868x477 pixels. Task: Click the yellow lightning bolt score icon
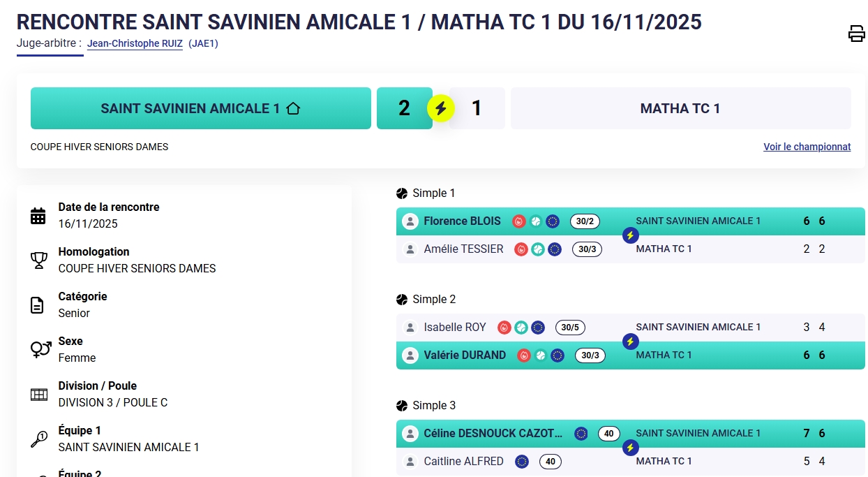coord(440,108)
